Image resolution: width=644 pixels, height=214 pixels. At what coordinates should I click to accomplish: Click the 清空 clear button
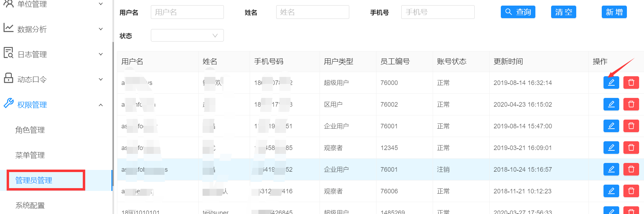point(563,12)
